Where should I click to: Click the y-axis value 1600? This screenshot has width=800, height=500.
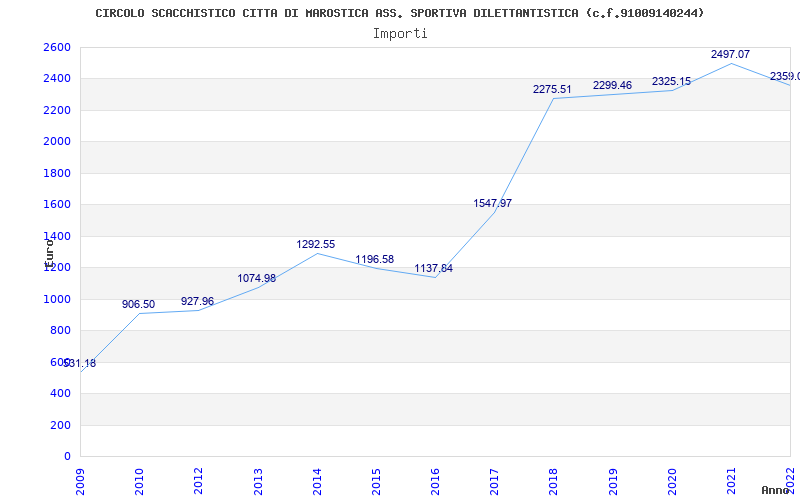point(57,205)
